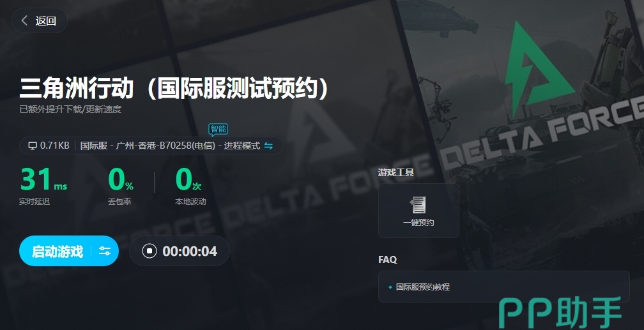The width and height of the screenshot is (644, 330).
Task: Click the 智能 smart mode badge
Action: pos(218,130)
